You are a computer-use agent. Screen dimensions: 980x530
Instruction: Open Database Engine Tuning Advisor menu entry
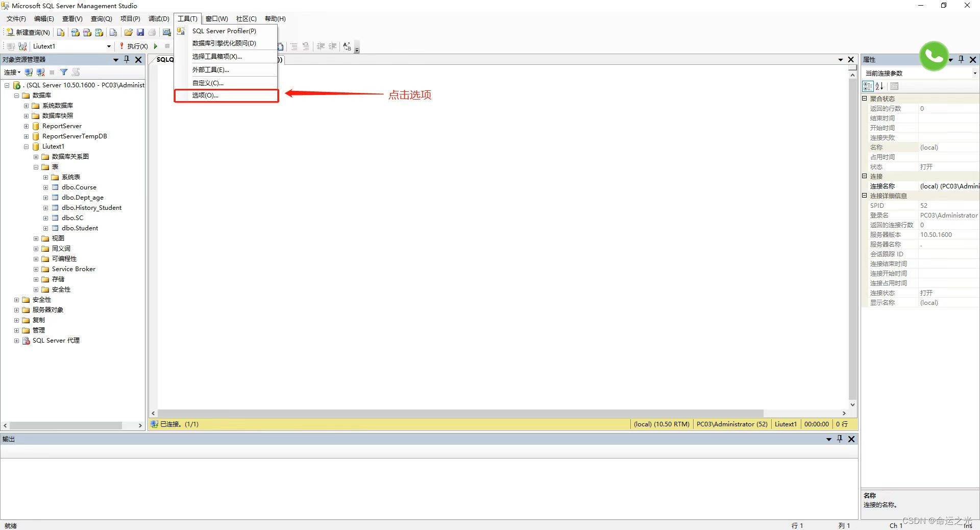[226, 43]
